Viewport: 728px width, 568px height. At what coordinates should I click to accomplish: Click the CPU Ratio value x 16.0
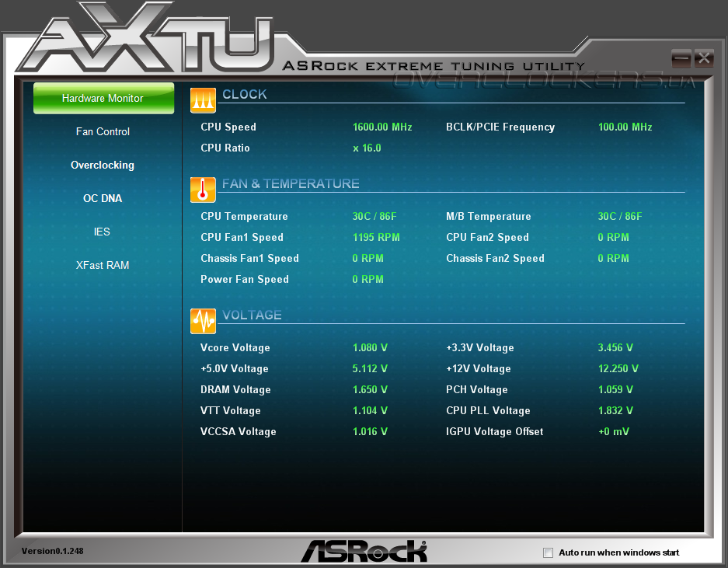pos(367,148)
